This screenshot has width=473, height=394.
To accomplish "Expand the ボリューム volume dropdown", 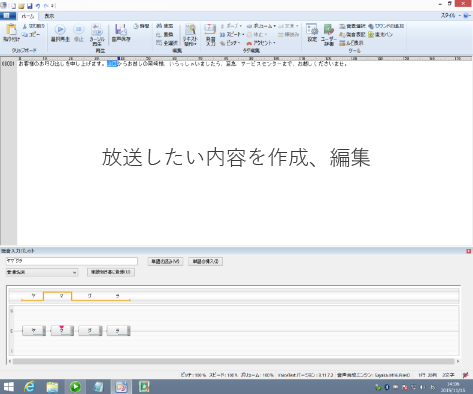I will pos(261,26).
